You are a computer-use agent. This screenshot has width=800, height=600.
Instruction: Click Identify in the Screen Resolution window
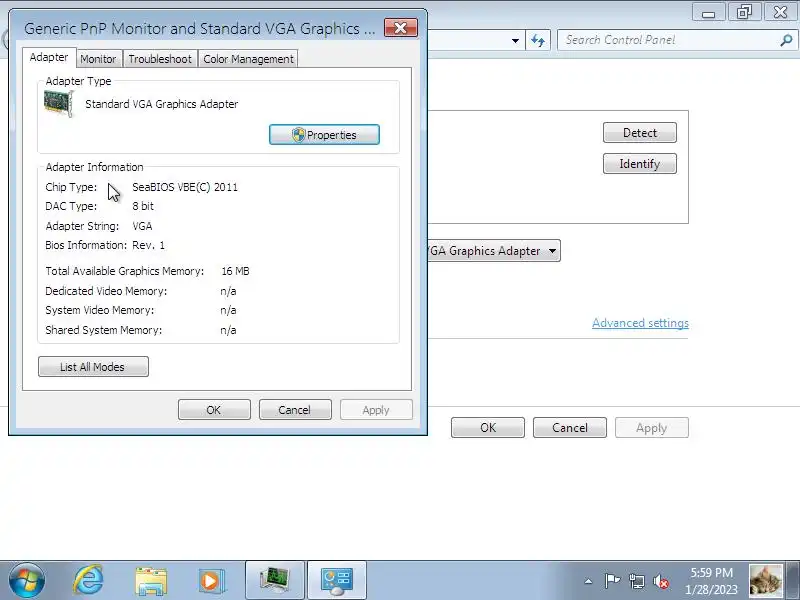click(640, 164)
